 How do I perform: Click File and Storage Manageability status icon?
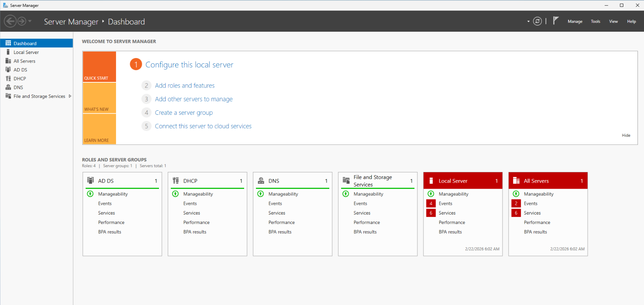pyautogui.click(x=346, y=194)
